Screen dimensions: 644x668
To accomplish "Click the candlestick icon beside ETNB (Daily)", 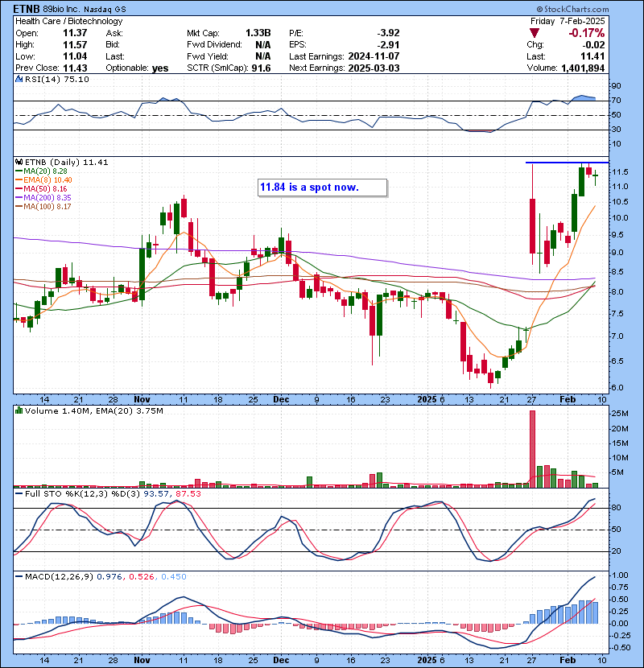I will pyautogui.click(x=19, y=162).
